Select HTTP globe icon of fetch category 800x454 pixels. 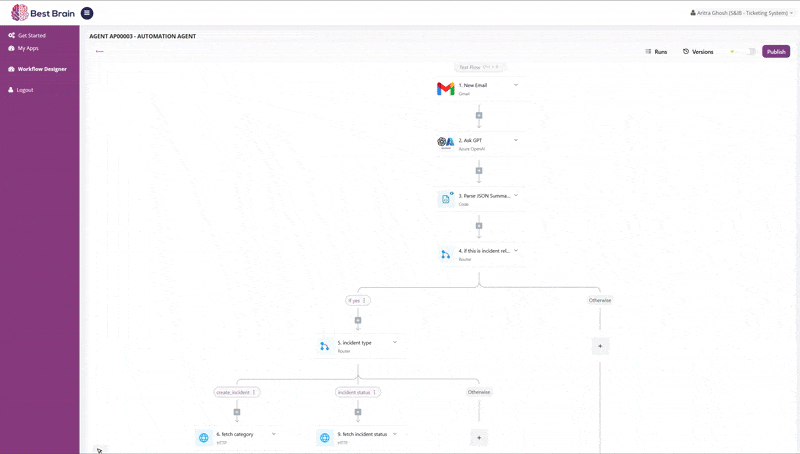(204, 438)
